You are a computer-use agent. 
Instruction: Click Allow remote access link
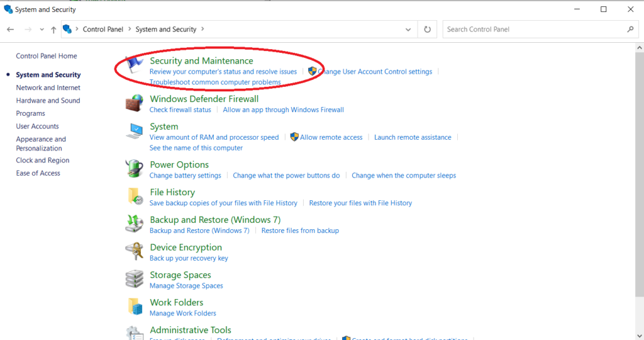331,137
